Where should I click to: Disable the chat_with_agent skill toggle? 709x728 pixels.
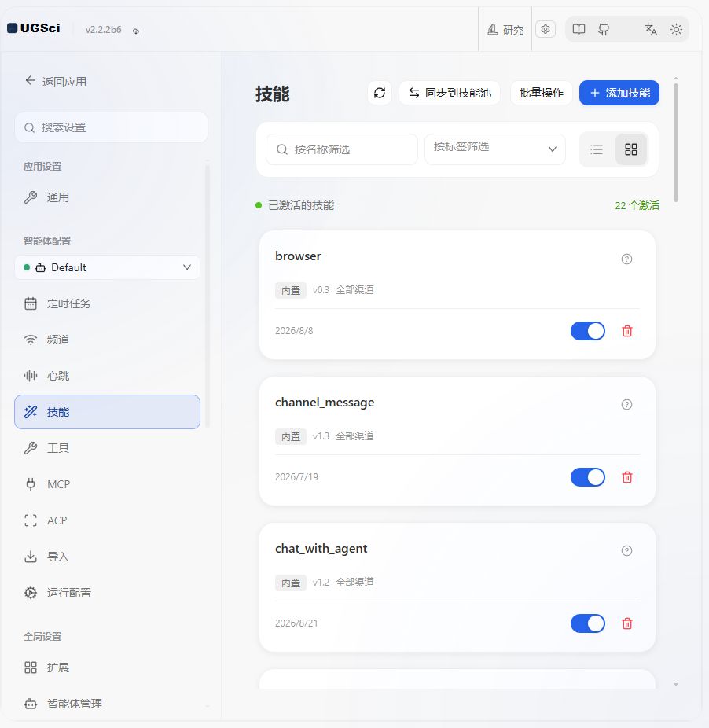pos(588,623)
